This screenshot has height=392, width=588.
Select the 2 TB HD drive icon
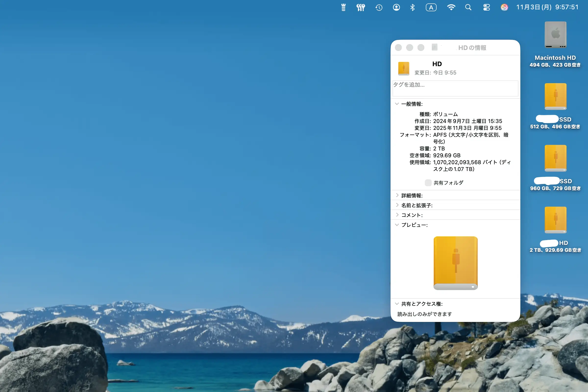pyautogui.click(x=555, y=220)
